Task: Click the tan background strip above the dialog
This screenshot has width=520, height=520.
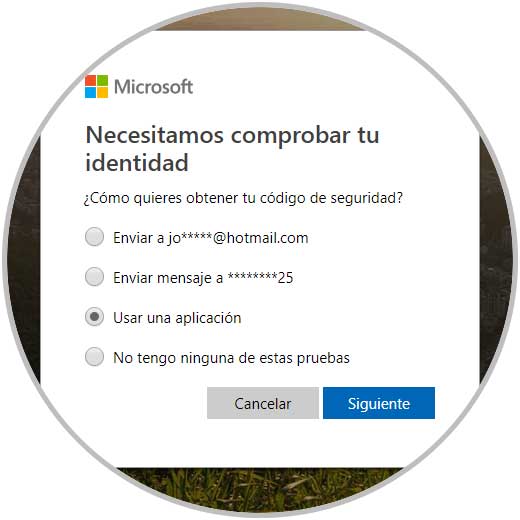Action: [x=260, y=21]
